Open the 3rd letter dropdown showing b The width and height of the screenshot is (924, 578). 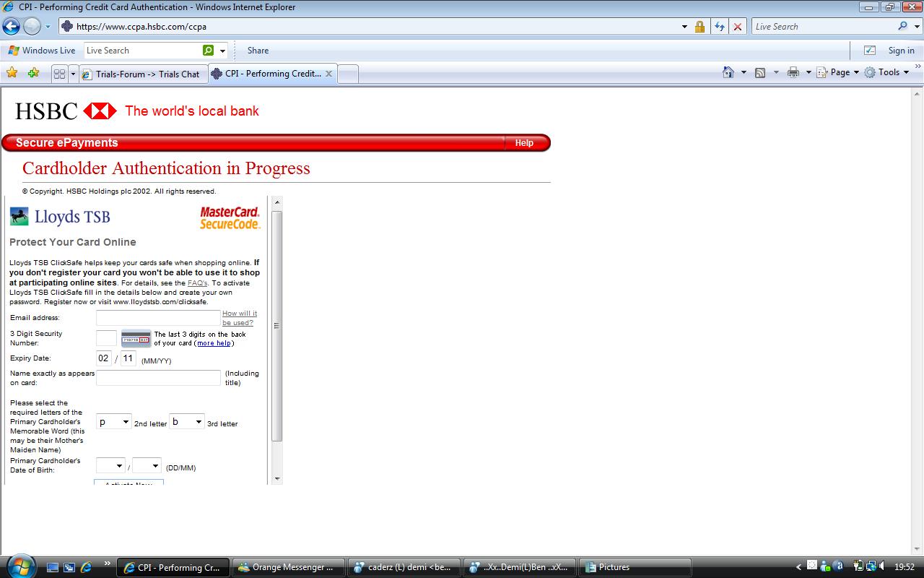point(187,422)
